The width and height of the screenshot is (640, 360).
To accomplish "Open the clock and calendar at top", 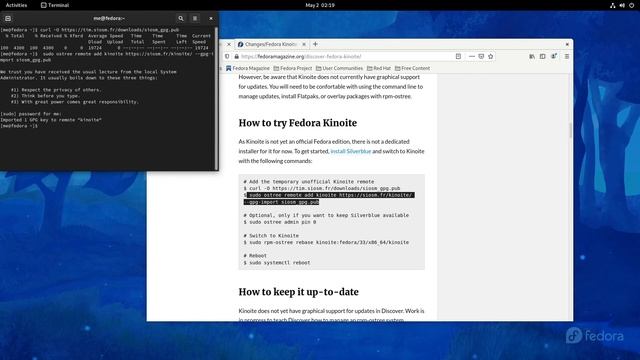I will [320, 5].
